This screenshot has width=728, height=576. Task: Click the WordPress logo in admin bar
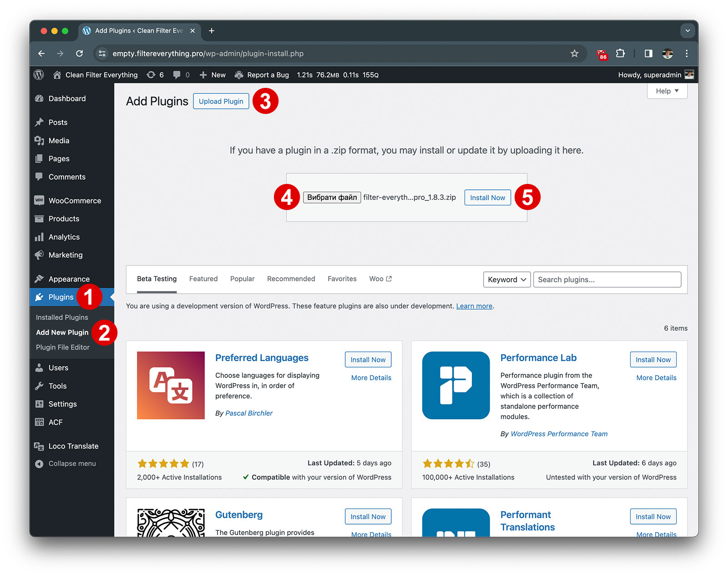click(x=39, y=75)
